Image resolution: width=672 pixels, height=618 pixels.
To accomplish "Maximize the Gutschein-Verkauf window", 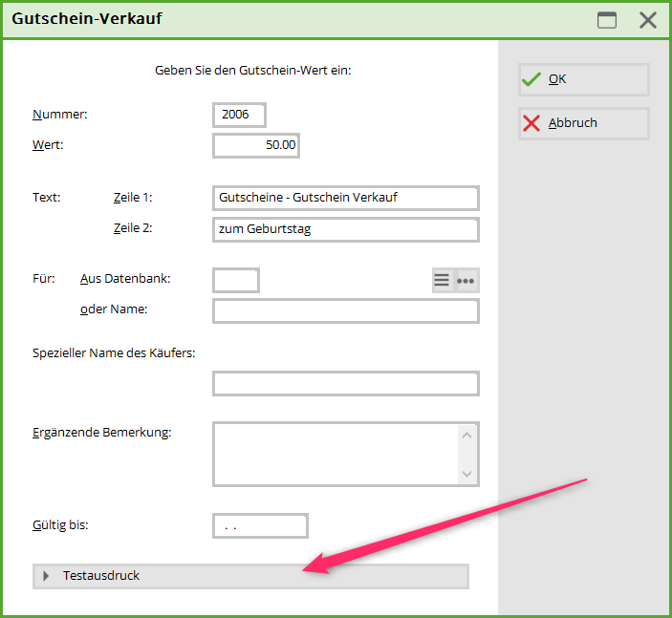I will tap(607, 20).
